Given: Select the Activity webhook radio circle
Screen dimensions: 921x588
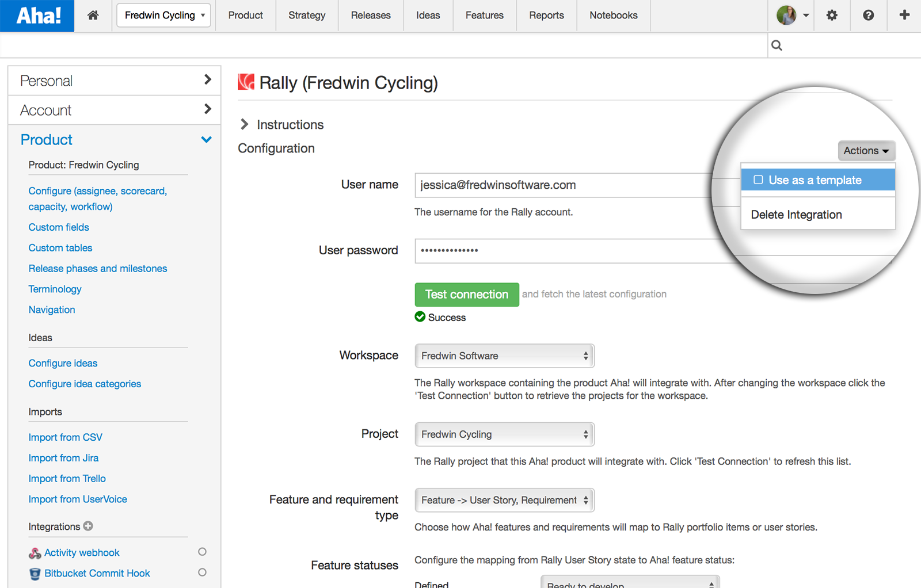Looking at the screenshot, I should point(202,552).
